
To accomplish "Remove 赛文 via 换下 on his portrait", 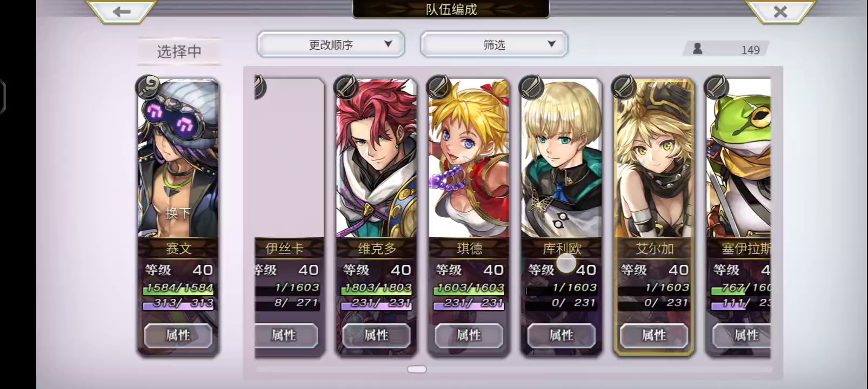I will (178, 213).
